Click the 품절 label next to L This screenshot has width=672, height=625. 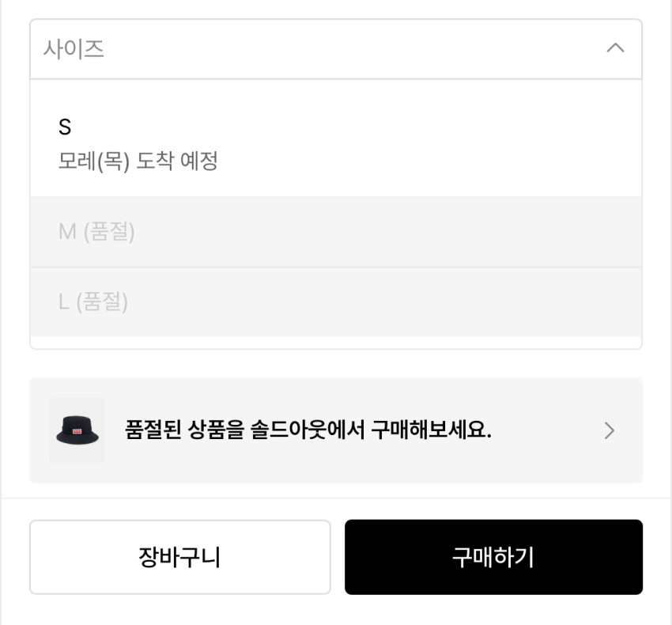tap(103, 301)
